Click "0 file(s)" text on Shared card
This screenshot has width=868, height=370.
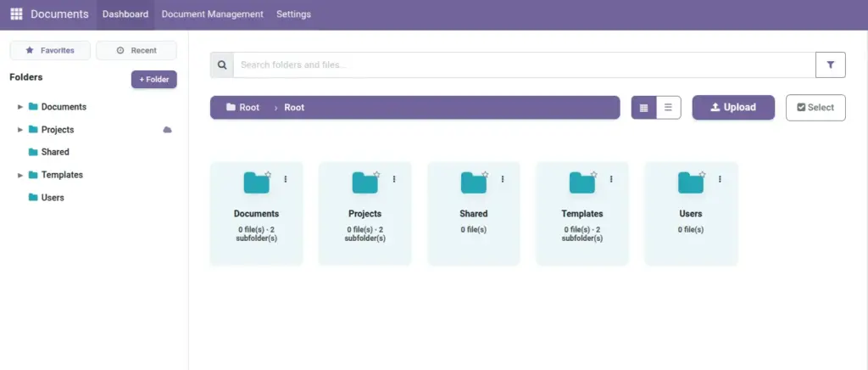[x=473, y=229]
